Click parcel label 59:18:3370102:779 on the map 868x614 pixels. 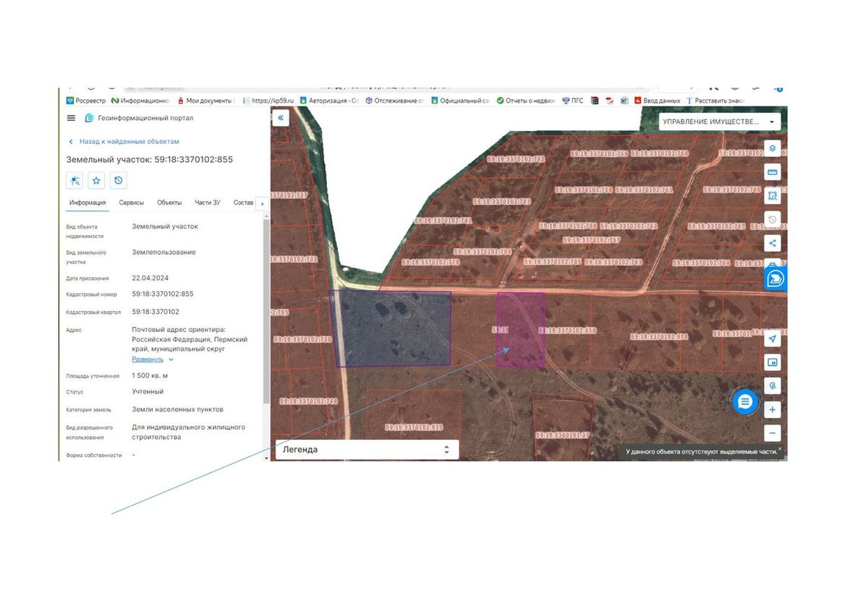(430, 262)
